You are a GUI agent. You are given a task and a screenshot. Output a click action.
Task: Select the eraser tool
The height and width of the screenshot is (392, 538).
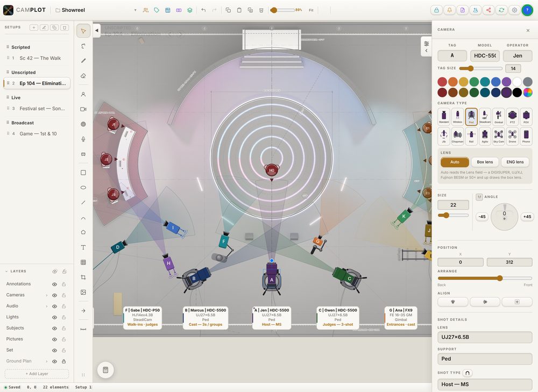coord(83,76)
